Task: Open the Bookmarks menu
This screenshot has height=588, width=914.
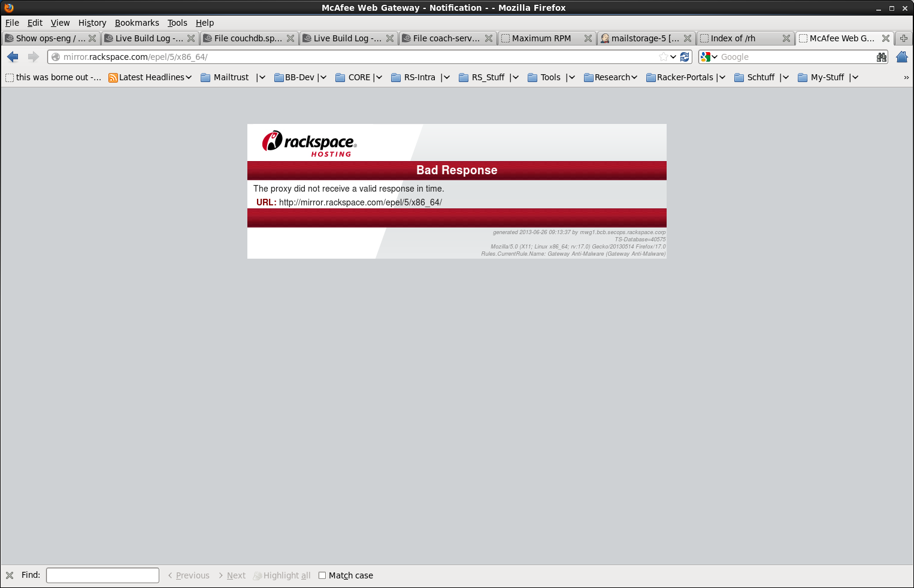Action: tap(137, 23)
